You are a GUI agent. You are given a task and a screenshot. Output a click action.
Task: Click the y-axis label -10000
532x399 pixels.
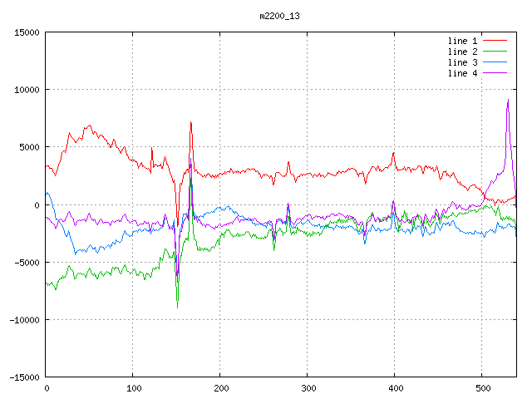coord(24,320)
